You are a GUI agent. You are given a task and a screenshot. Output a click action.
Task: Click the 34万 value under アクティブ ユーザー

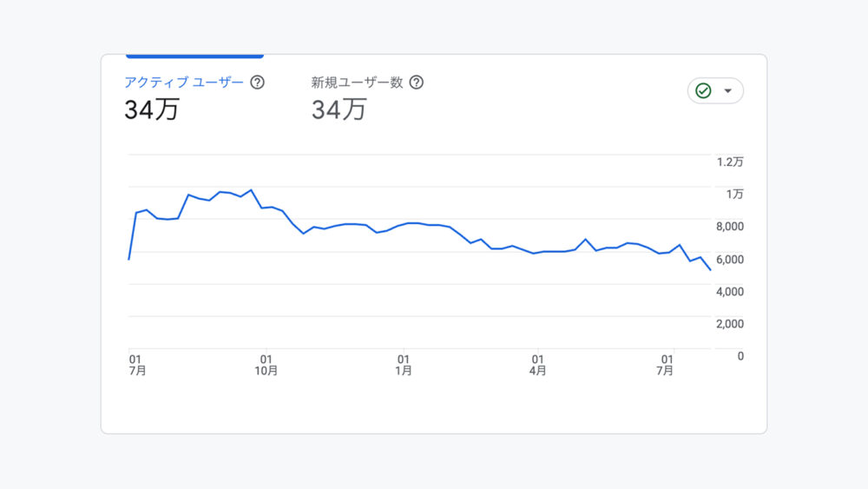pyautogui.click(x=152, y=109)
